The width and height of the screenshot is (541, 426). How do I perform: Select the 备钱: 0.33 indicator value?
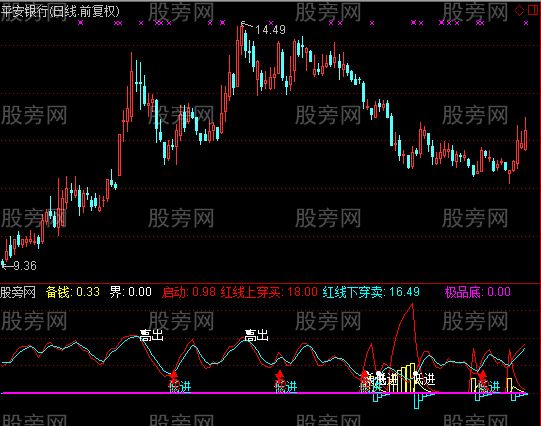point(73,292)
